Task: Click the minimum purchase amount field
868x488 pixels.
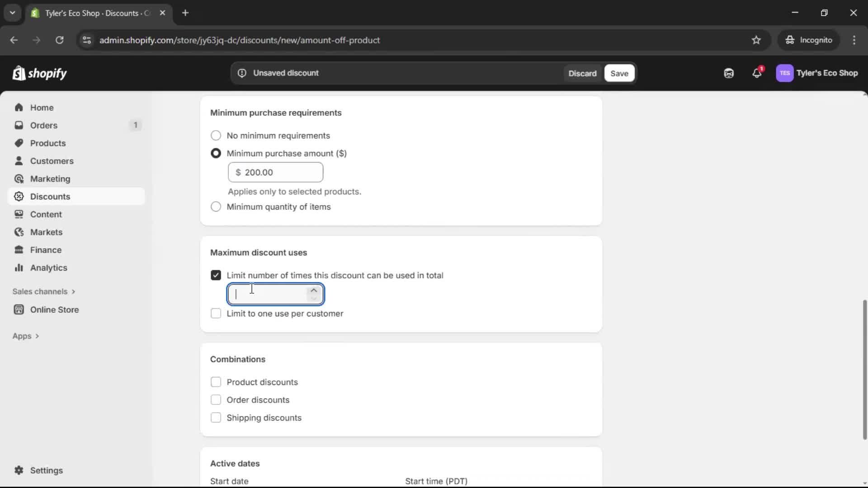Action: click(x=276, y=172)
